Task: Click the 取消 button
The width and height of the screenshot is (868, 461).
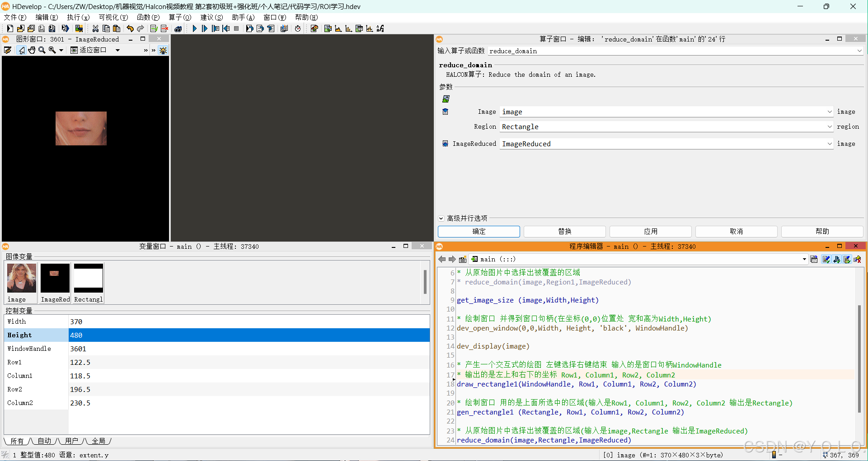Action: 737,231
